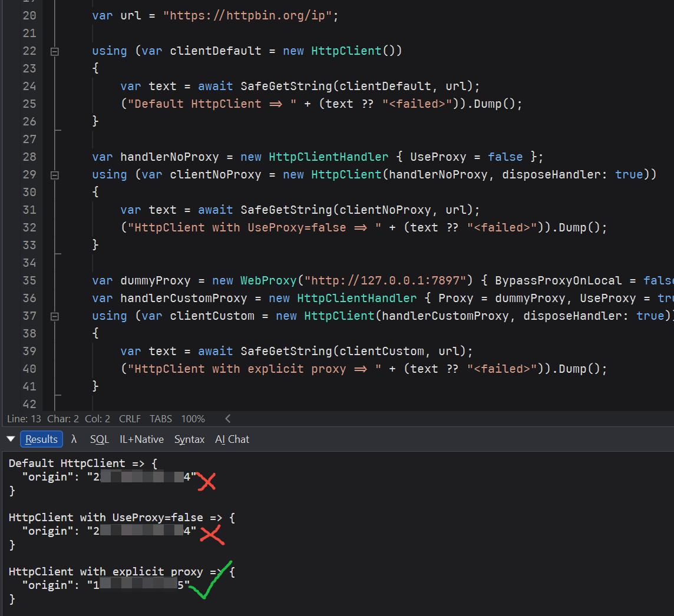Switch to the lambda (λ) tab
This screenshot has width=674, height=616.
[74, 439]
